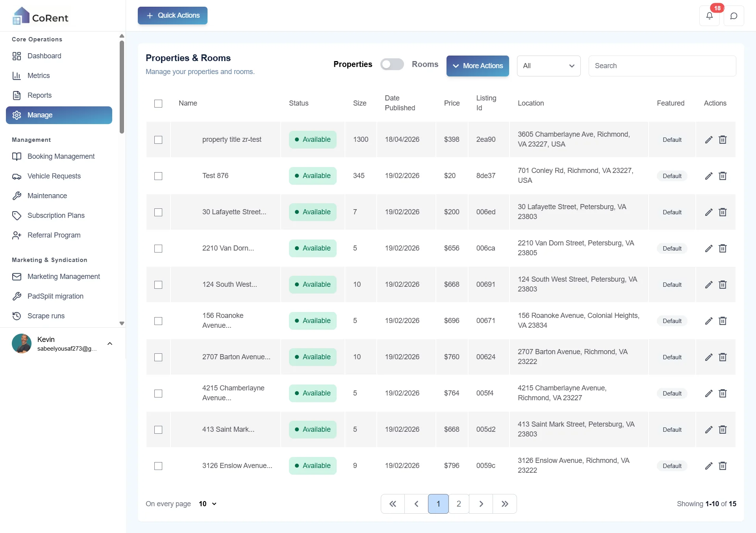Check the 124 South West Street row

click(x=158, y=285)
